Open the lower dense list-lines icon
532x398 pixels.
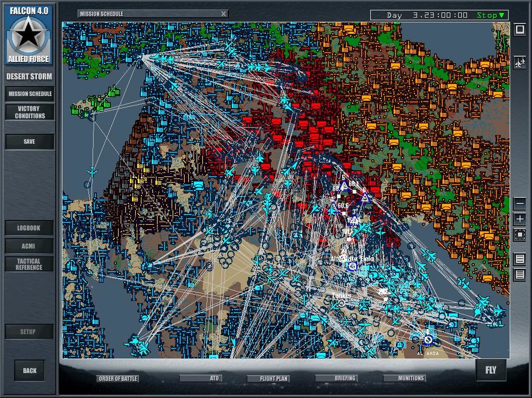coord(520,274)
